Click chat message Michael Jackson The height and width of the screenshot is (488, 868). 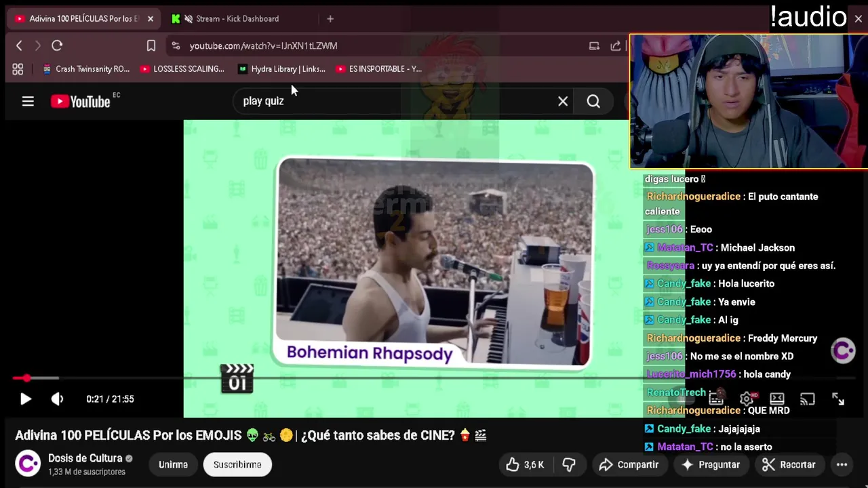[757, 248]
